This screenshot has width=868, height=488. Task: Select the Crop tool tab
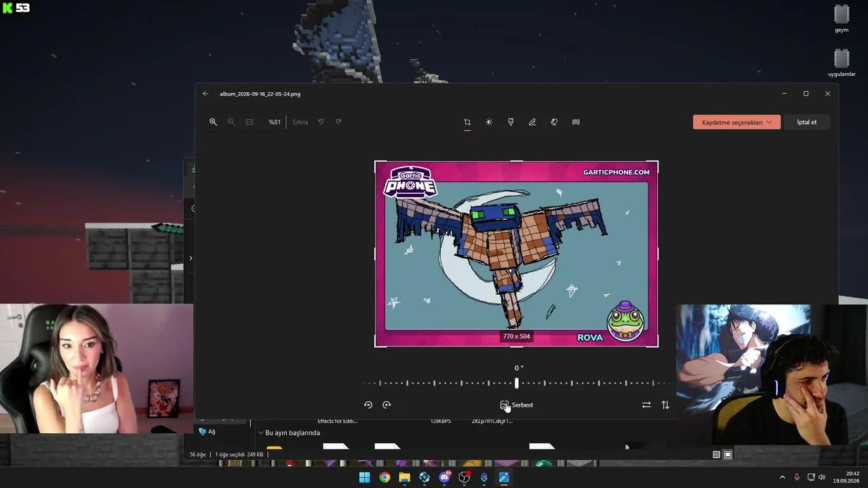pyautogui.click(x=467, y=122)
